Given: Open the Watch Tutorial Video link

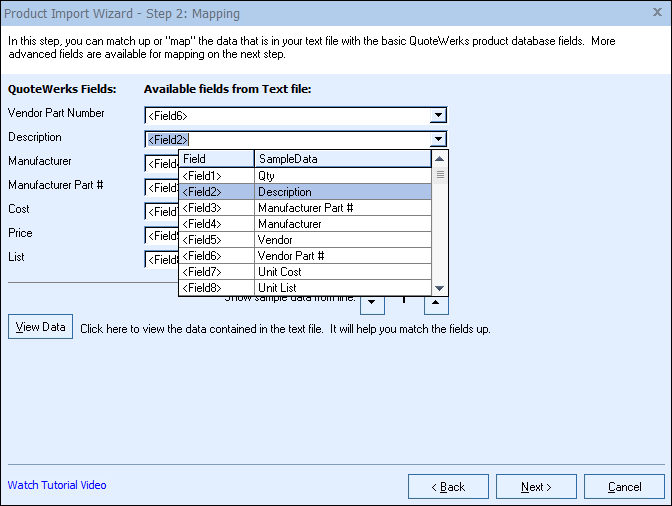Looking at the screenshot, I should [x=57, y=485].
